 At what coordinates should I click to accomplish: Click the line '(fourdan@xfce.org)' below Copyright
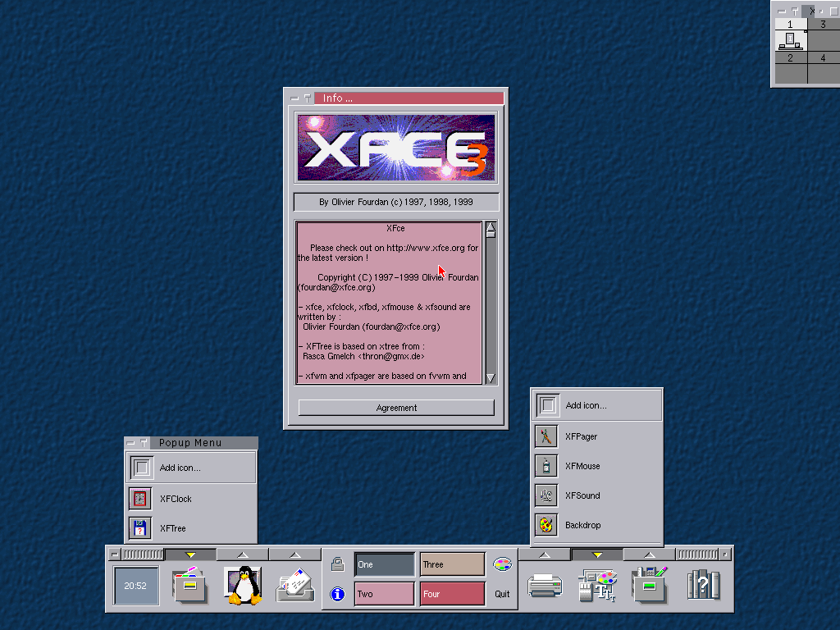coord(336,287)
